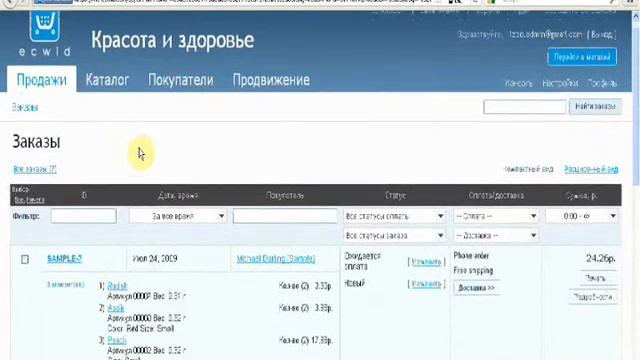640x360 pixels.
Task: Open the Покупатели tab
Action: point(181,80)
